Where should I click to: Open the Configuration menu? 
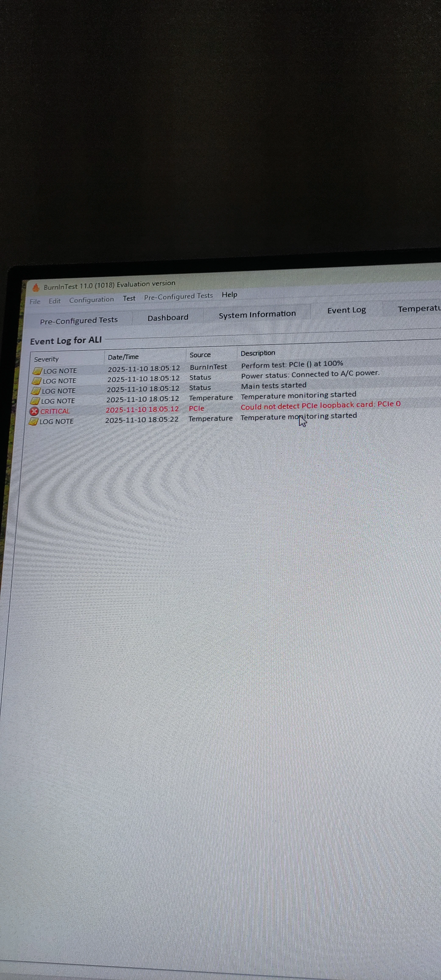(x=91, y=300)
